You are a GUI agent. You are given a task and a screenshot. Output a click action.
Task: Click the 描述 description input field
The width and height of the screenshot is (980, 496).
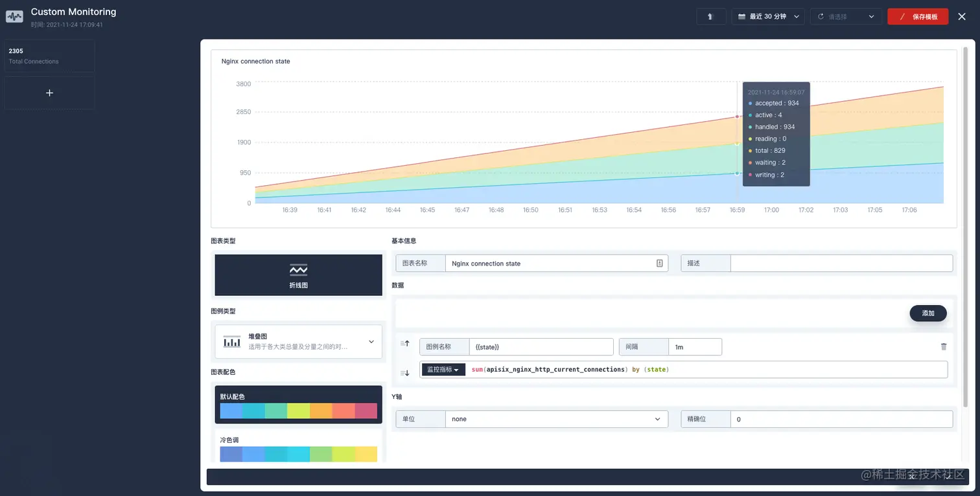tap(841, 263)
